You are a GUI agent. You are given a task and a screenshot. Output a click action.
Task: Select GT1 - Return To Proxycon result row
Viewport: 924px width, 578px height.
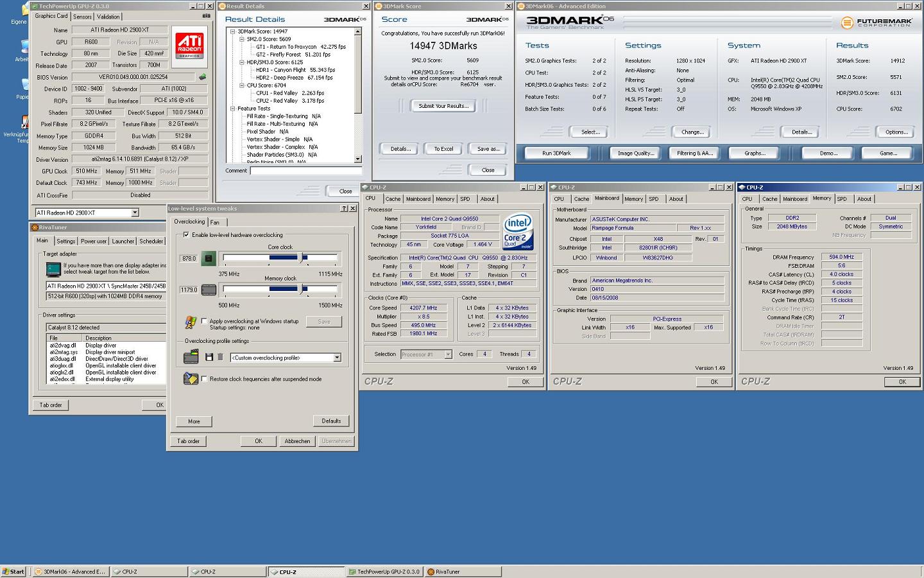pos(300,47)
